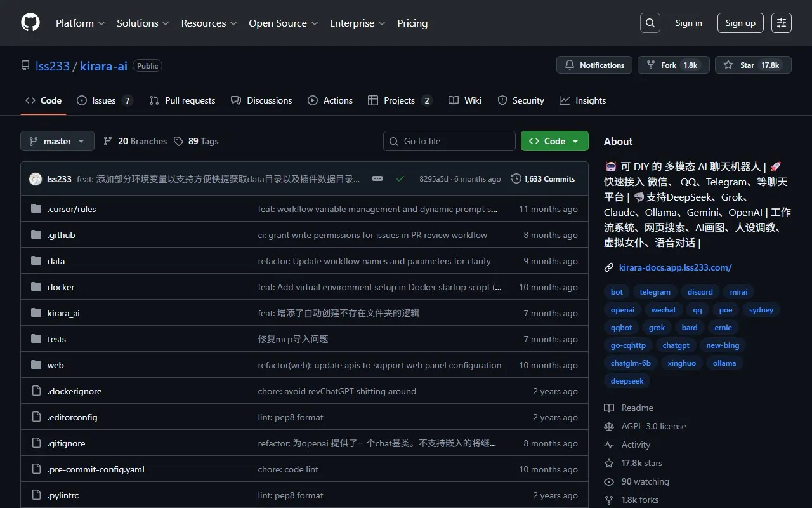Open the kirara-docs.app.lss233.com link

[x=675, y=267]
